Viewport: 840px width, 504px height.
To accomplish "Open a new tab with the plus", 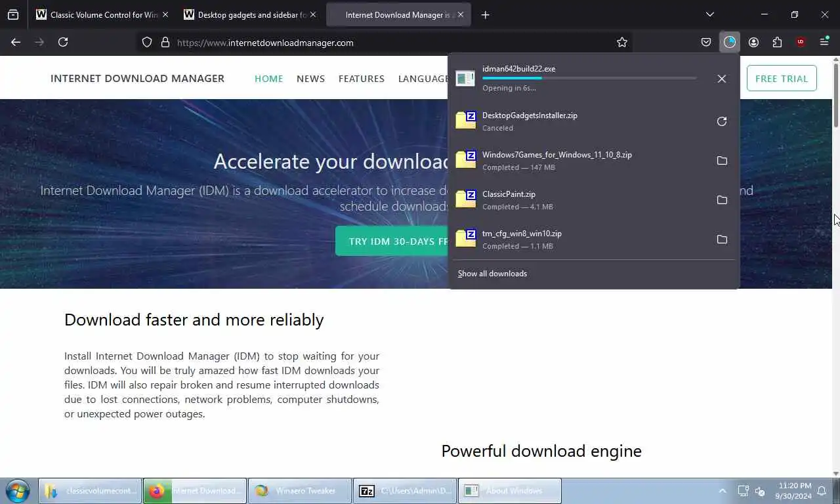I will tap(486, 14).
